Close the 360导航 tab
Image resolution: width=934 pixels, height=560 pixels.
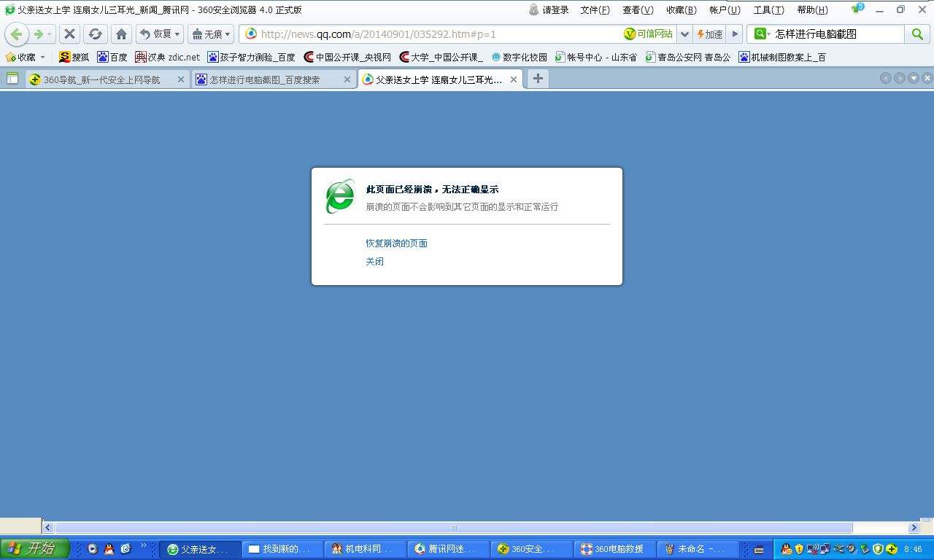click(181, 79)
